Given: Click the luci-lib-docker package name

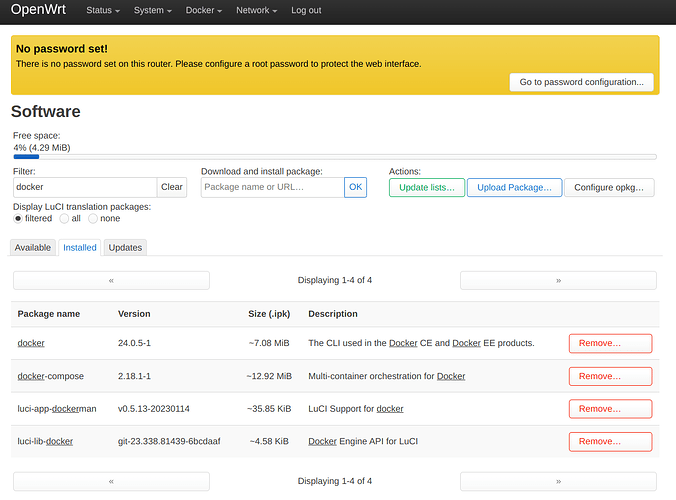Looking at the screenshot, I should (x=45, y=441).
